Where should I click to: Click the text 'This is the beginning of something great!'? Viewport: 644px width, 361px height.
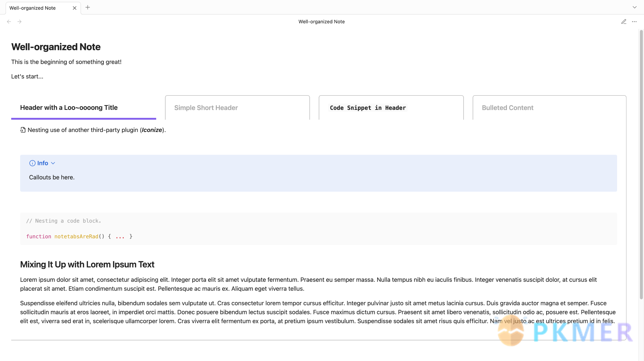click(66, 62)
